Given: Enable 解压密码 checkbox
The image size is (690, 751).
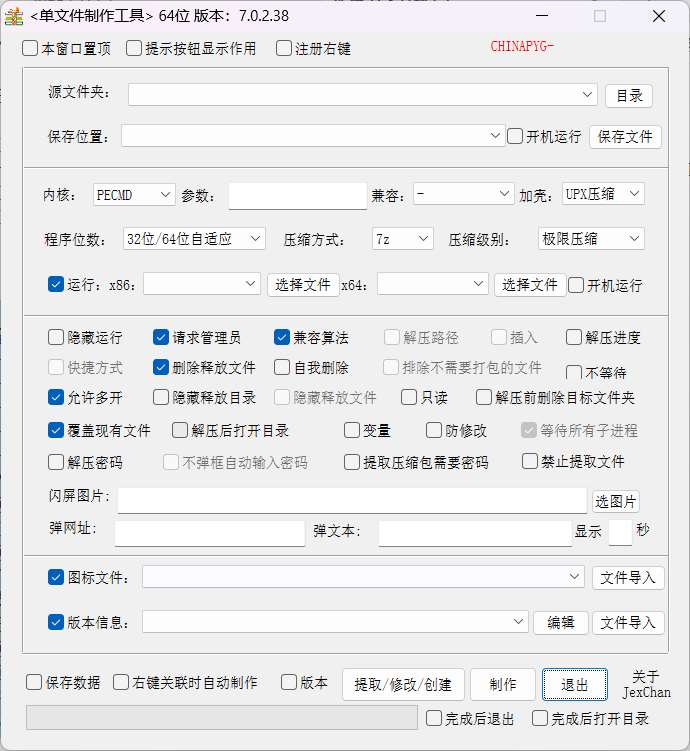Looking at the screenshot, I should 56,462.
